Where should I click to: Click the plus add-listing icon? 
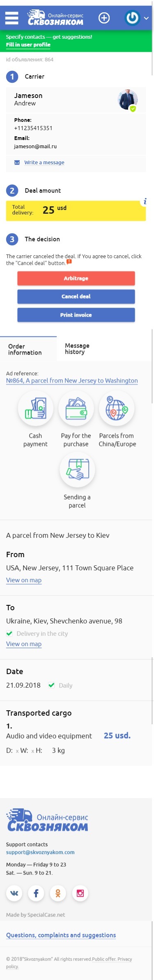click(x=104, y=18)
